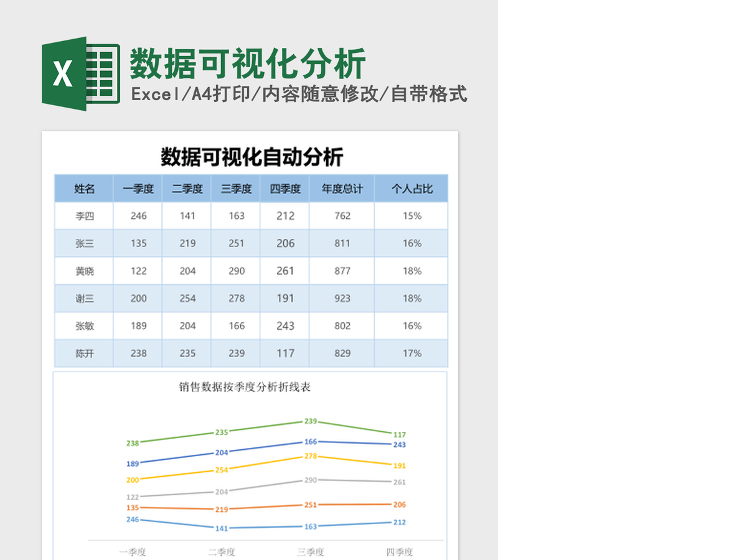The width and height of the screenshot is (747, 560).
Task: Select the heading 数据可视化分析
Action: (x=248, y=63)
